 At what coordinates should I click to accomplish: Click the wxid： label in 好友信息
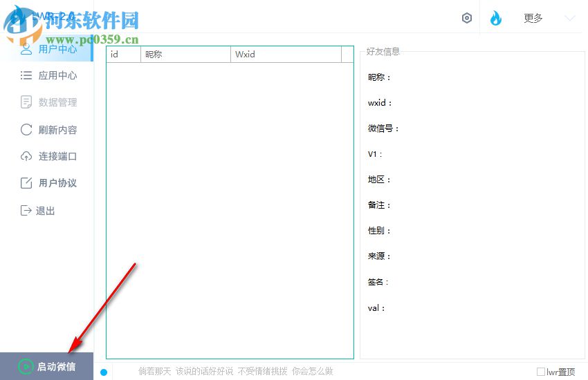[x=380, y=103]
